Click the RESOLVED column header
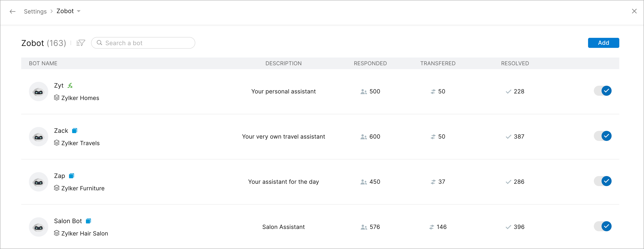The width and height of the screenshot is (644, 249). point(515,64)
